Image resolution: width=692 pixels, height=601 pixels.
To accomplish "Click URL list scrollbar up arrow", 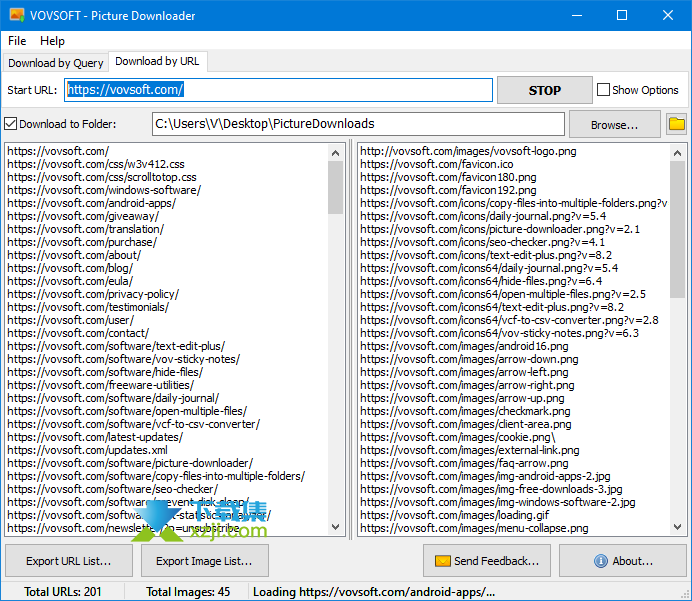I will point(335,153).
